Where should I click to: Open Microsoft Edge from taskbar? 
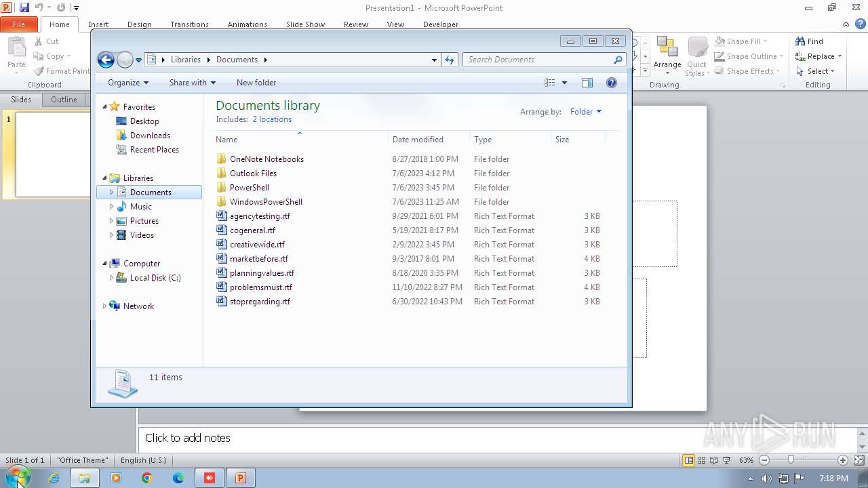point(178,478)
